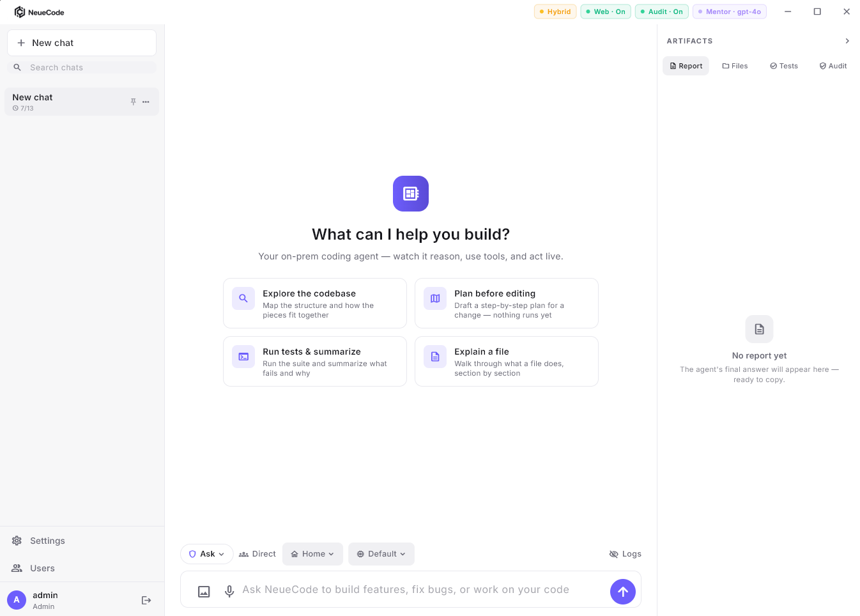Open Settings from the sidebar
This screenshot has width=860, height=616.
click(x=82, y=541)
